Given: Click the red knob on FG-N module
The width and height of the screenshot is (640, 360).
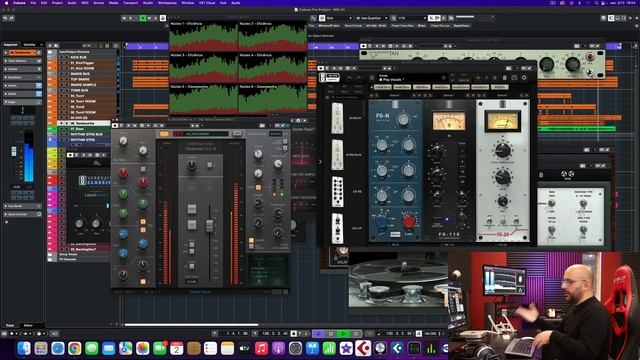Looking at the screenshot, I should click(x=409, y=222).
